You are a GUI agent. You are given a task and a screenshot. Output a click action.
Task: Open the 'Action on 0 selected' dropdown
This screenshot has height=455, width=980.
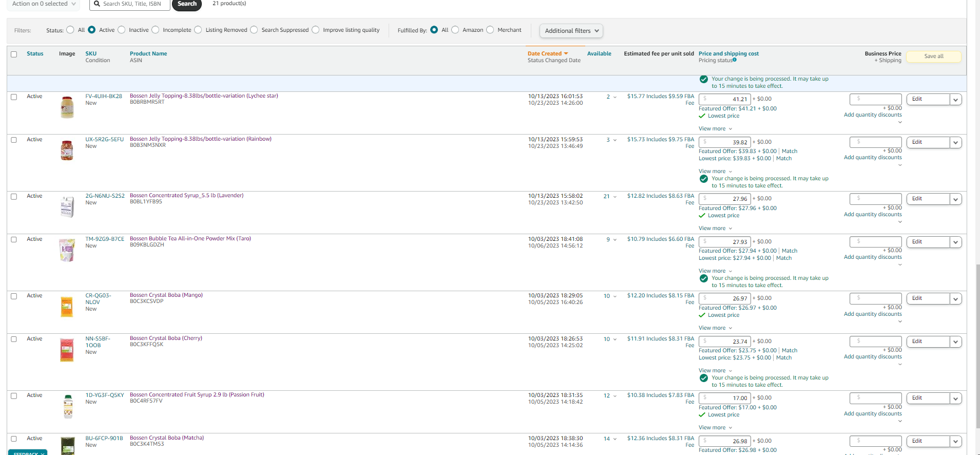[44, 4]
